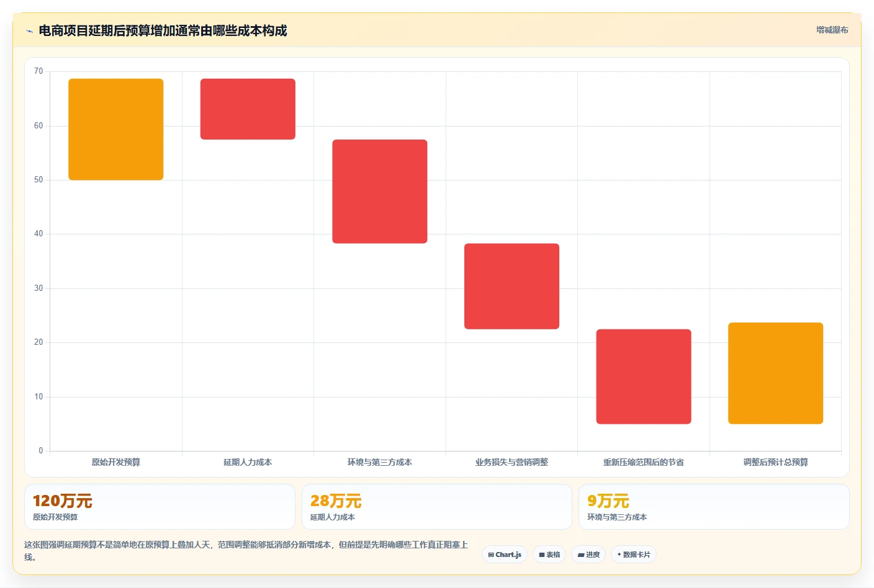Click the y-axis value 50
This screenshot has height=588, width=874.
38,180
